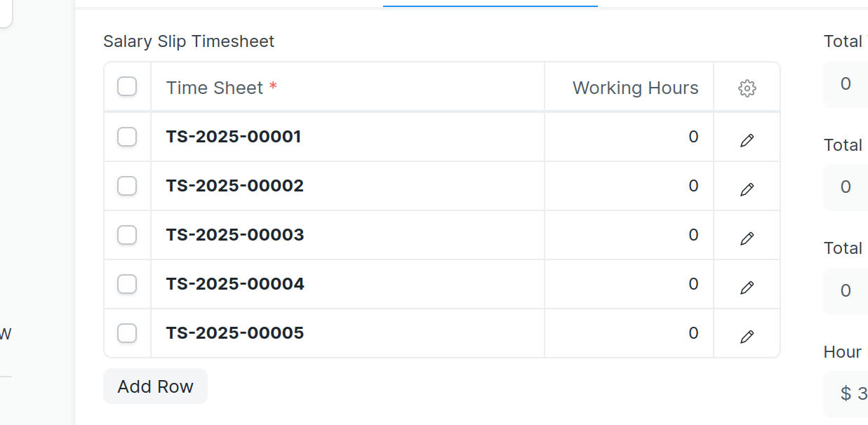Select the TS-2025-00003 row checkbox
The height and width of the screenshot is (425, 868).
coord(127,235)
